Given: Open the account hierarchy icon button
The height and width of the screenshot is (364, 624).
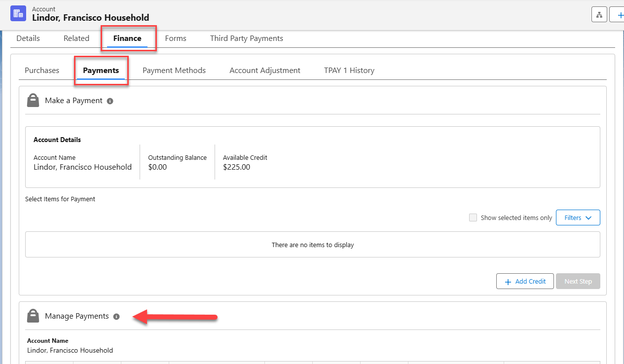Looking at the screenshot, I should [x=599, y=14].
